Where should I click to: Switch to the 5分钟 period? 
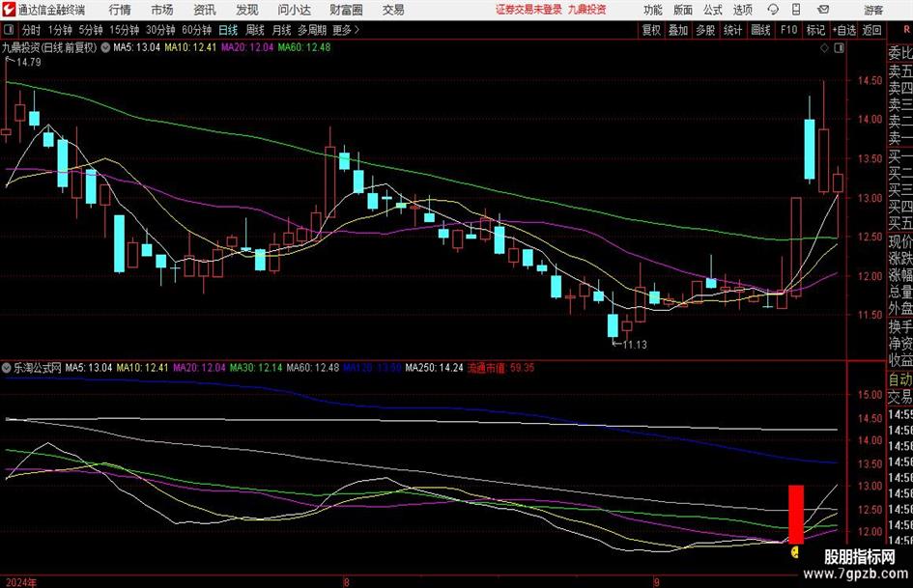point(90,30)
